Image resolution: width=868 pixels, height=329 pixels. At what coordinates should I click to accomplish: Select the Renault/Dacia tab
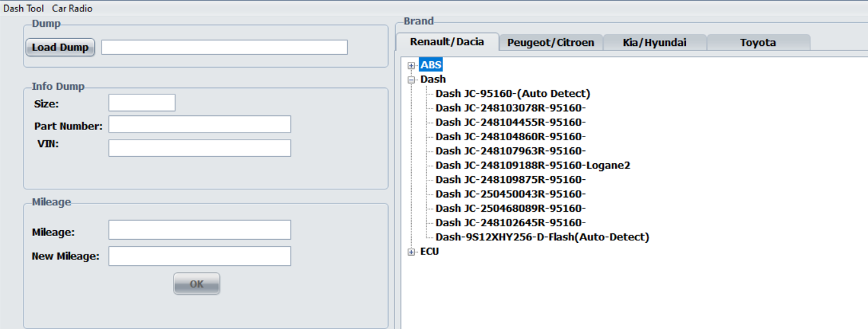click(x=447, y=42)
